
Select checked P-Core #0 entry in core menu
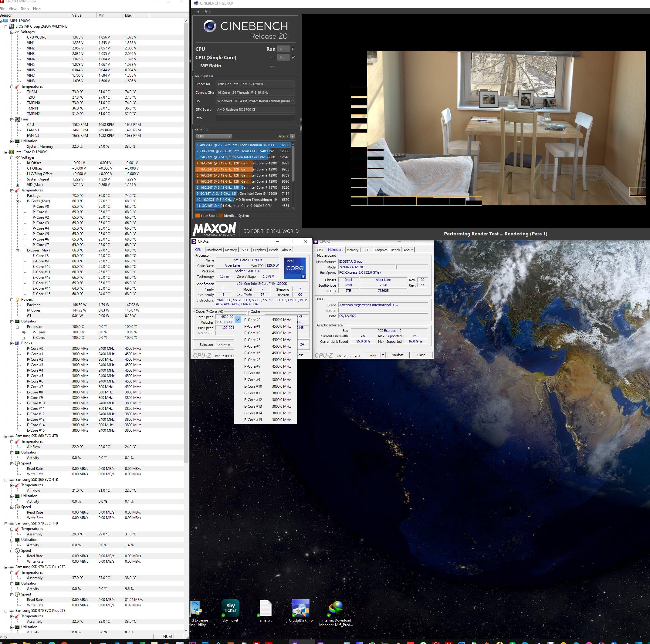point(265,319)
